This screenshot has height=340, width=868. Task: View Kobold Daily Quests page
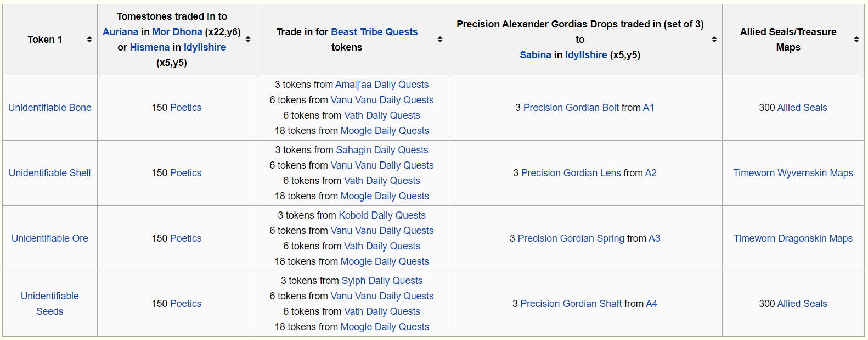tap(382, 215)
